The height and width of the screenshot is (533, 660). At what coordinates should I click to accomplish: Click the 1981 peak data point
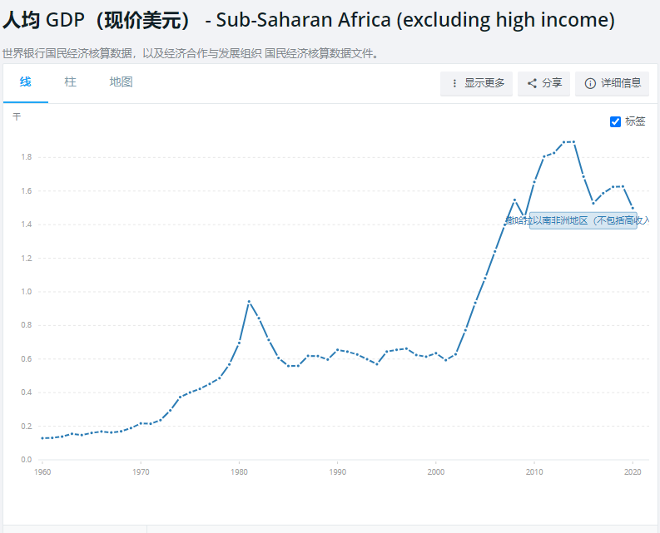click(249, 302)
